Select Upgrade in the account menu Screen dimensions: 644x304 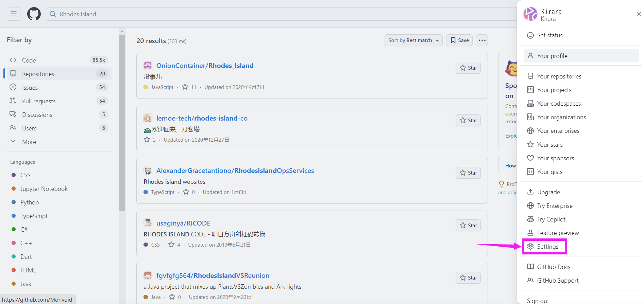point(581,192)
